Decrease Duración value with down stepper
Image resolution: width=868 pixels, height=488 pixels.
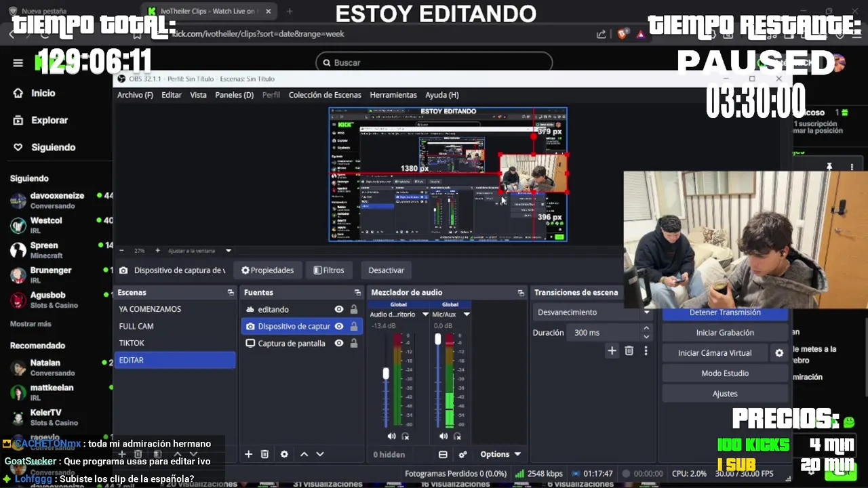click(x=646, y=337)
